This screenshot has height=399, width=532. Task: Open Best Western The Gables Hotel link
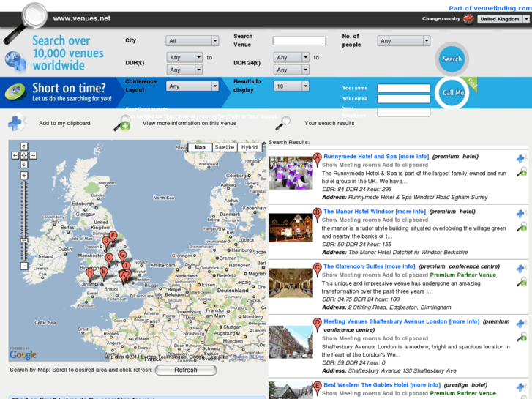[x=382, y=385]
